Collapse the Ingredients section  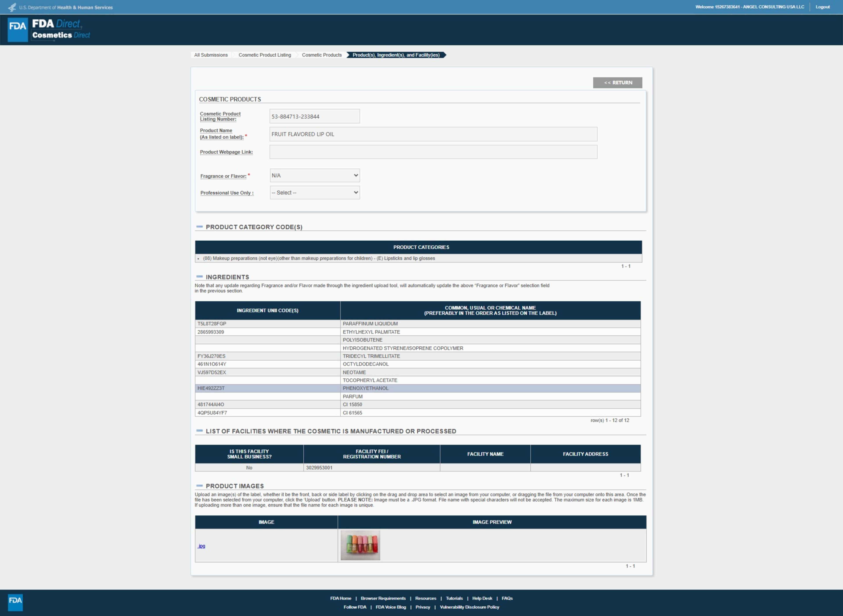(x=200, y=277)
